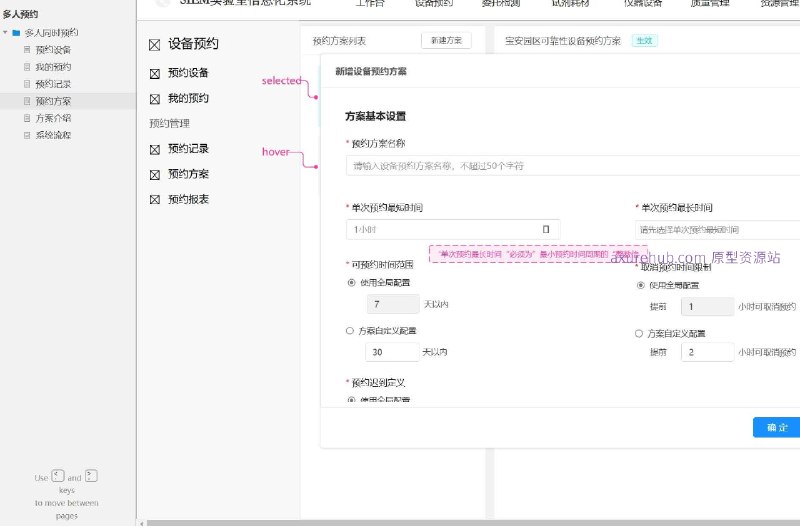This screenshot has width=800, height=526.
Task: Click the 多人预约 sidebar title
Action: [20, 14]
